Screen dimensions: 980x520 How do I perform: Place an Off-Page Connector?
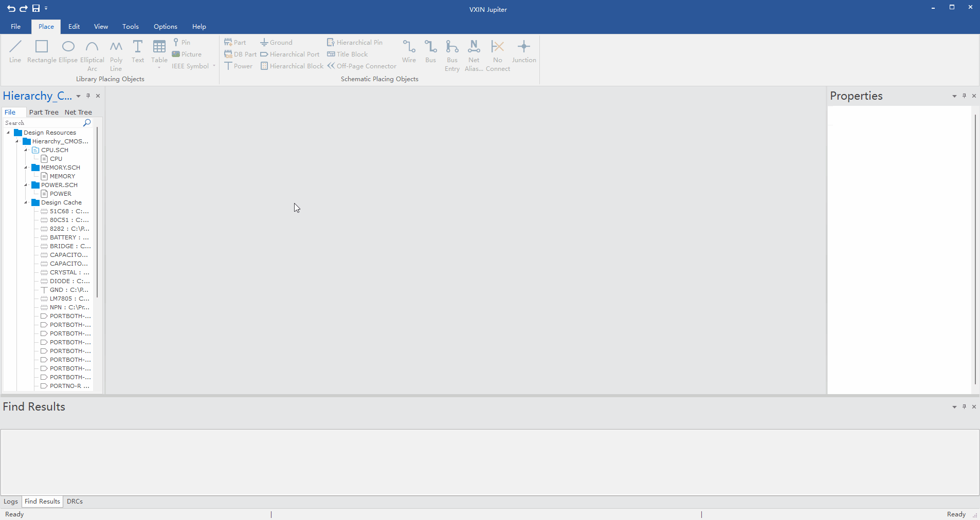[362, 66]
